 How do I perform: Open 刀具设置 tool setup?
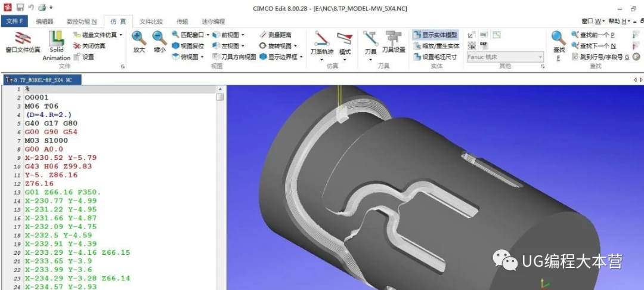click(x=394, y=43)
